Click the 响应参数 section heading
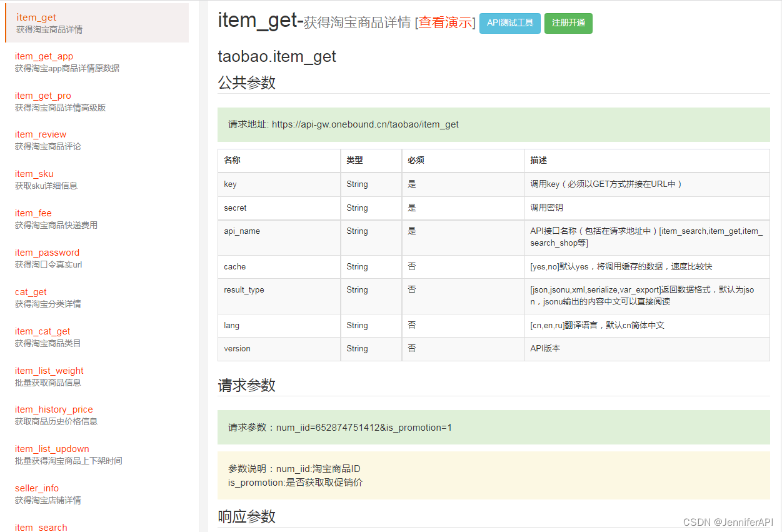Screen dimensions: 782x532 [246, 516]
